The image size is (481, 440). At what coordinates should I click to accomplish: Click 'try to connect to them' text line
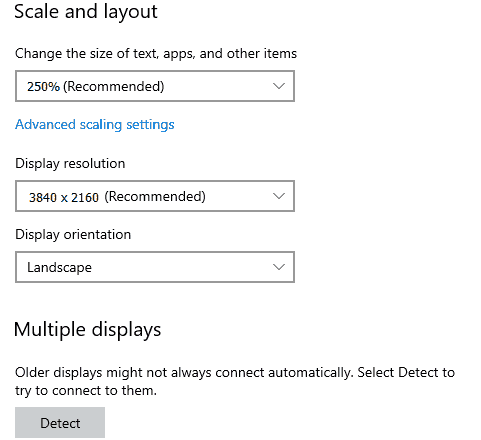86,391
